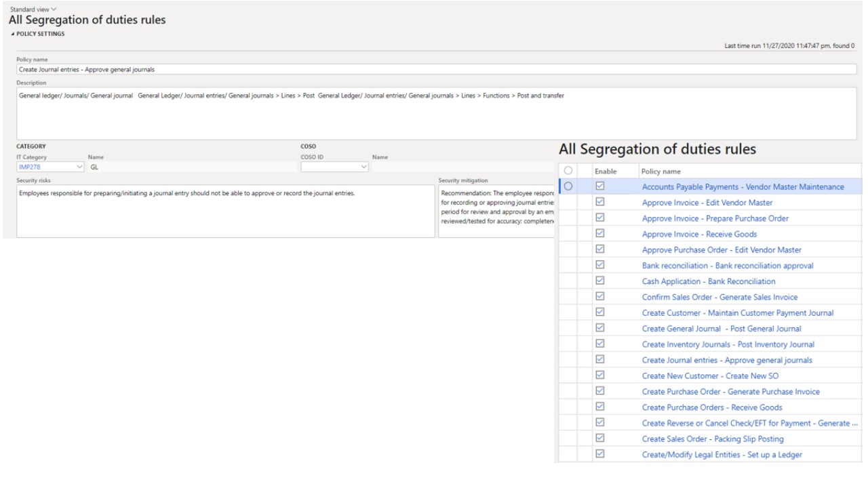Open Confirm Sales Order - Generate Sales Invoice link
Image resolution: width=868 pixels, height=488 pixels.
pos(719,297)
